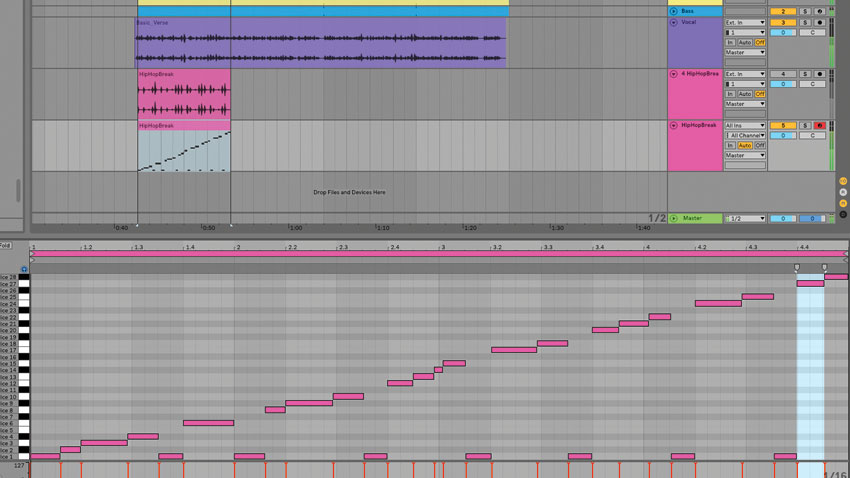
Task: Open the Vocal track Master output dropdown
Action: [745, 53]
